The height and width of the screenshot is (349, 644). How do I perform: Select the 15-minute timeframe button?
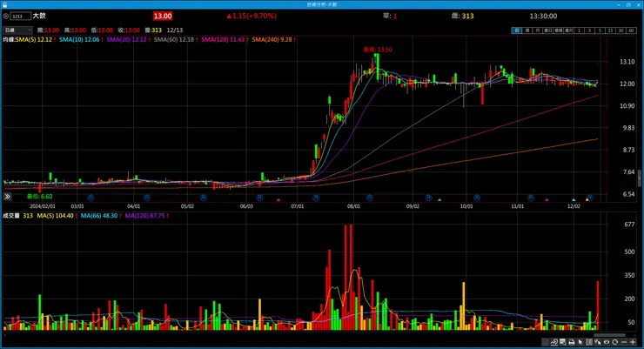click(x=610, y=30)
